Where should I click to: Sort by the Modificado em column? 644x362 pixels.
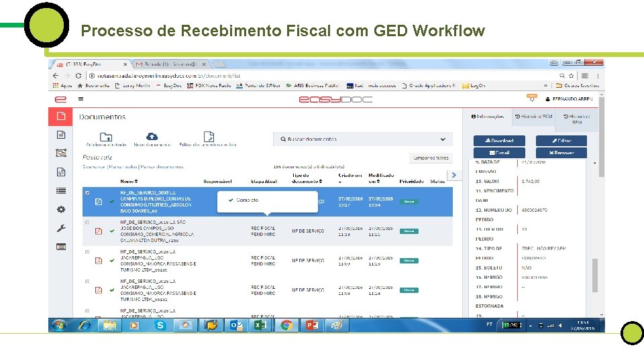click(381, 178)
